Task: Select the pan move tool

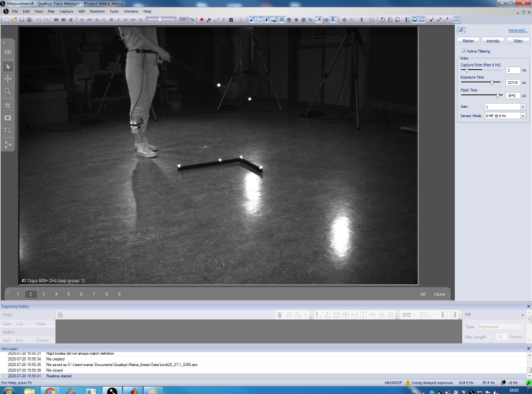Action: (8, 79)
